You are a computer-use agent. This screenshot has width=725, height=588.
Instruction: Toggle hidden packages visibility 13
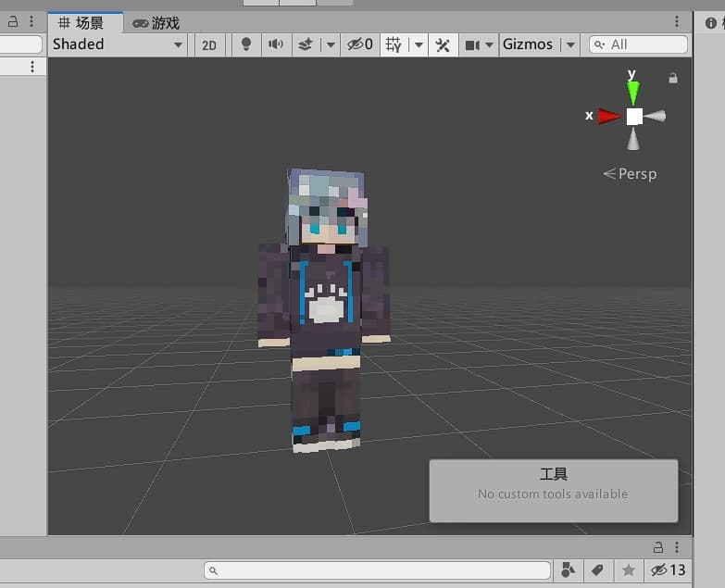[669, 570]
